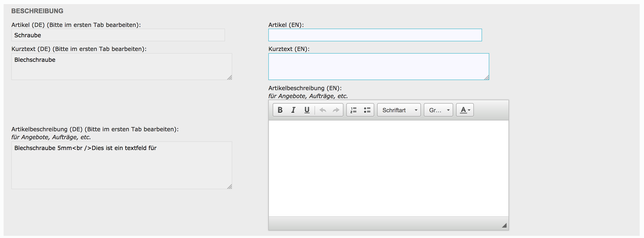Expand the text color dropdown arrow
The height and width of the screenshot is (238, 644).
tap(469, 110)
